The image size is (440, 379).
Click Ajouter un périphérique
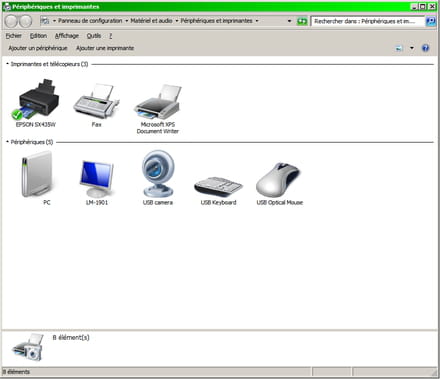point(38,48)
